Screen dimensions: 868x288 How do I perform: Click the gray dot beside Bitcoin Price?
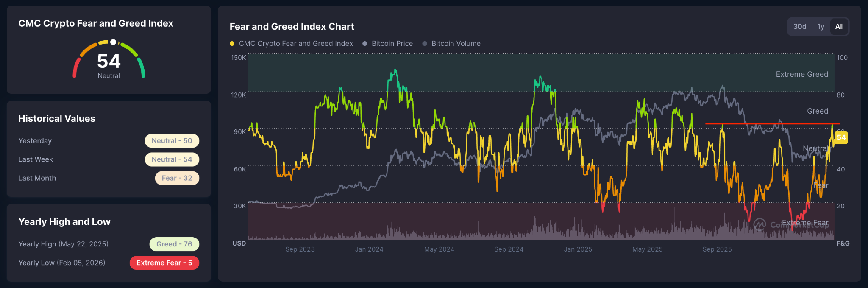[x=364, y=44]
